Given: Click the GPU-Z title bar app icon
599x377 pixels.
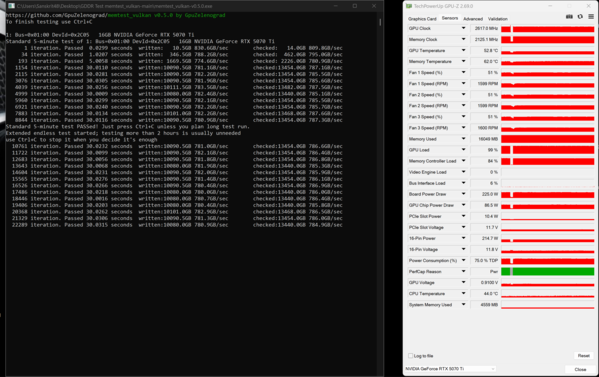Looking at the screenshot, I should click(409, 6).
